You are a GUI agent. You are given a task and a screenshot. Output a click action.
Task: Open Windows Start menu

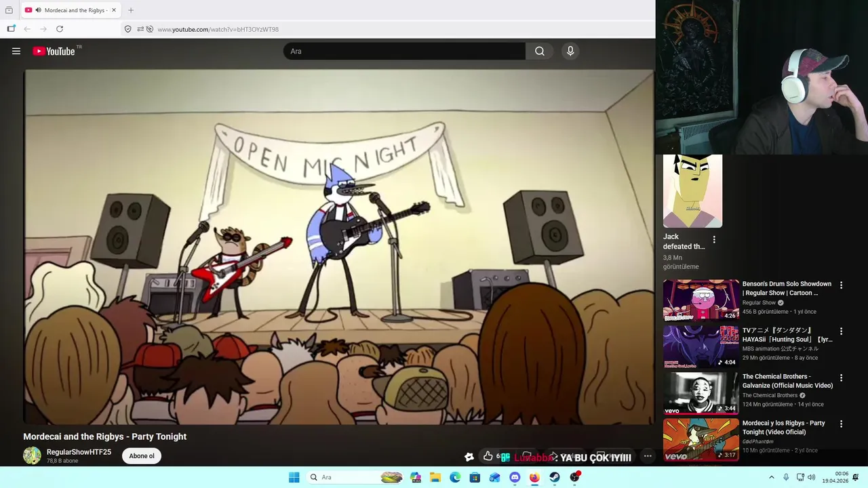pyautogui.click(x=294, y=477)
